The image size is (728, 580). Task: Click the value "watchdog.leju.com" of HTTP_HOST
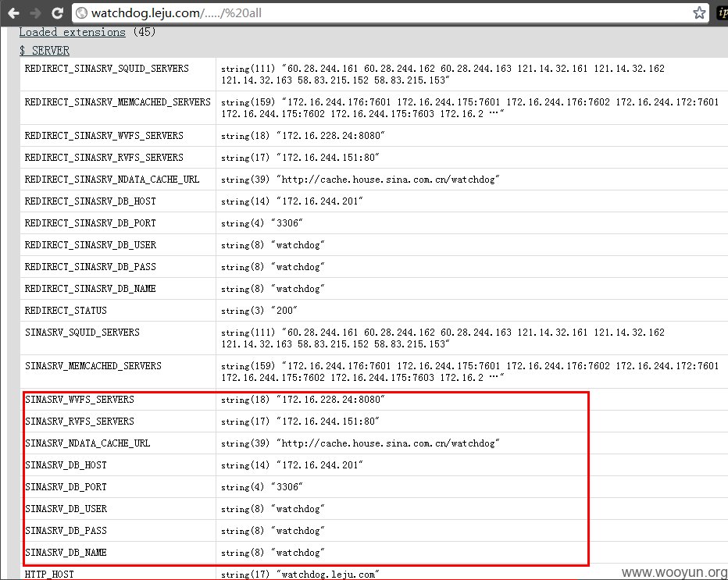300,575
